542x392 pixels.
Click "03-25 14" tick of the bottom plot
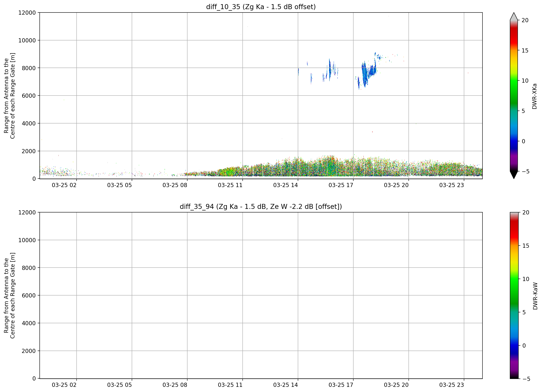coord(285,385)
